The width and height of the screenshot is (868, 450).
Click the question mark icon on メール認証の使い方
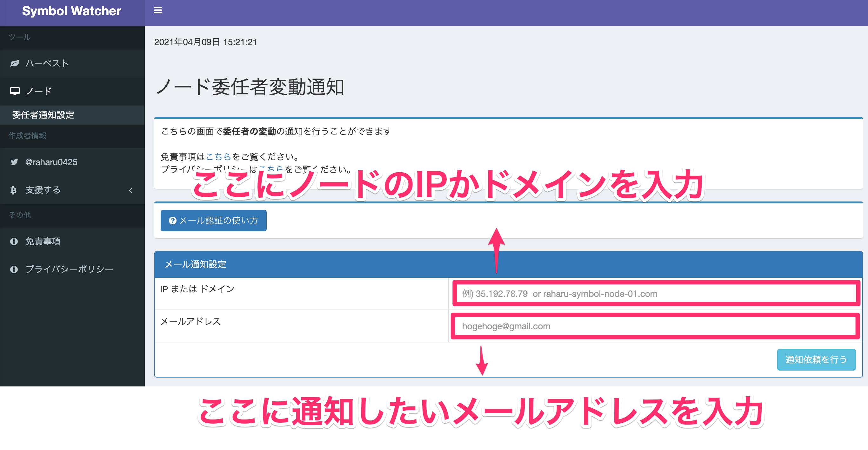[172, 221]
